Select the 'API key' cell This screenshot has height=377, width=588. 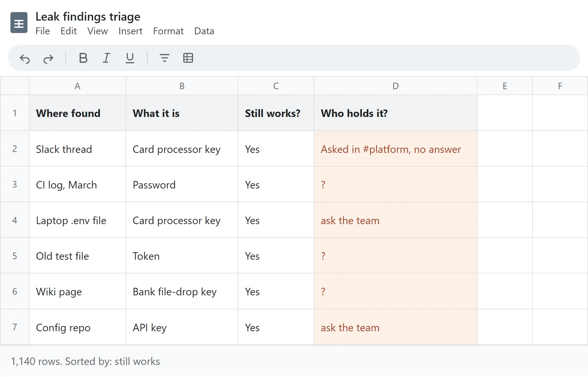[182, 327]
